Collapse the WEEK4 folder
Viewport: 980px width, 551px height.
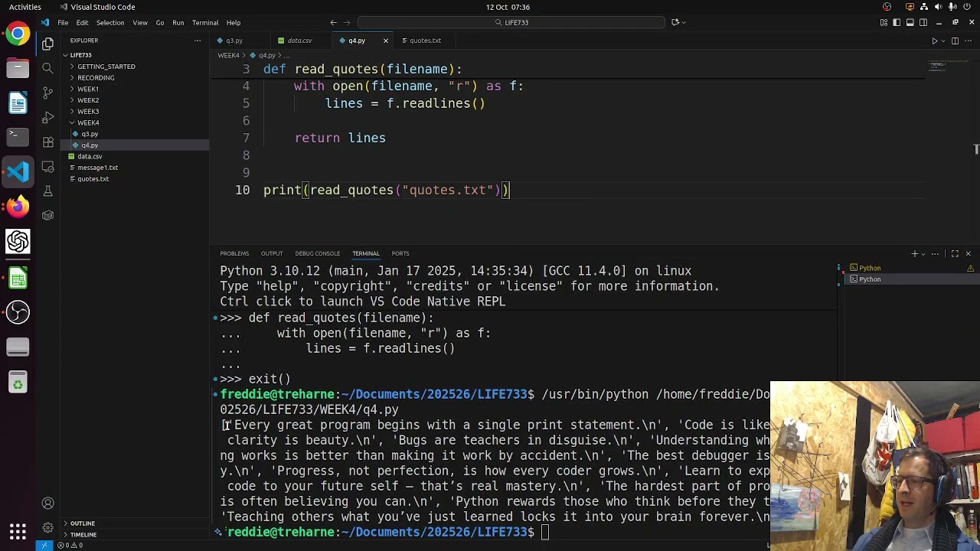pyautogui.click(x=87, y=122)
